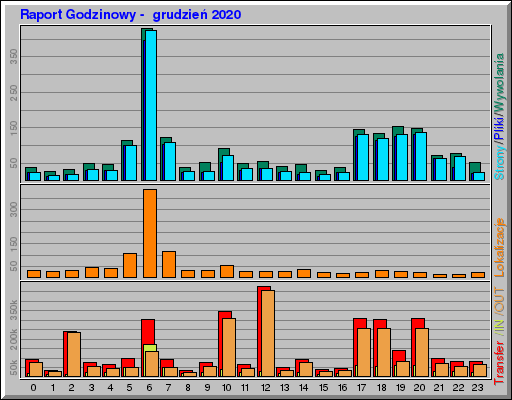
Task: Select the yellow-green IN bar at hour 6
Action: pyautogui.click(x=150, y=348)
